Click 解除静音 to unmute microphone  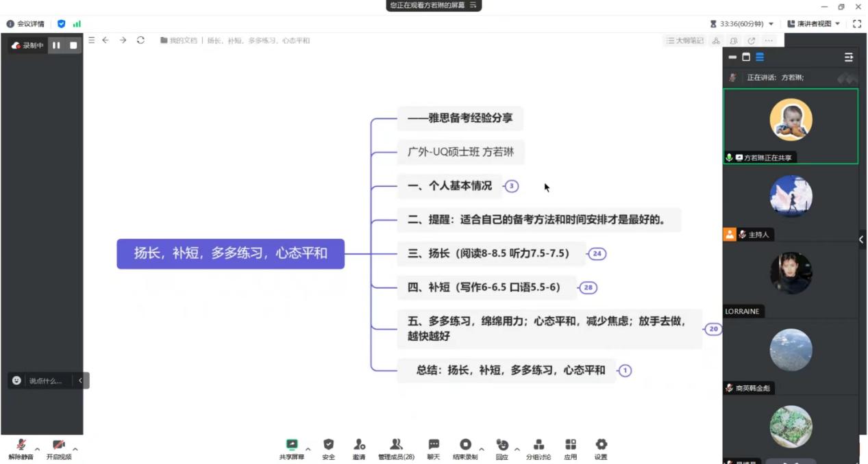coord(21,448)
